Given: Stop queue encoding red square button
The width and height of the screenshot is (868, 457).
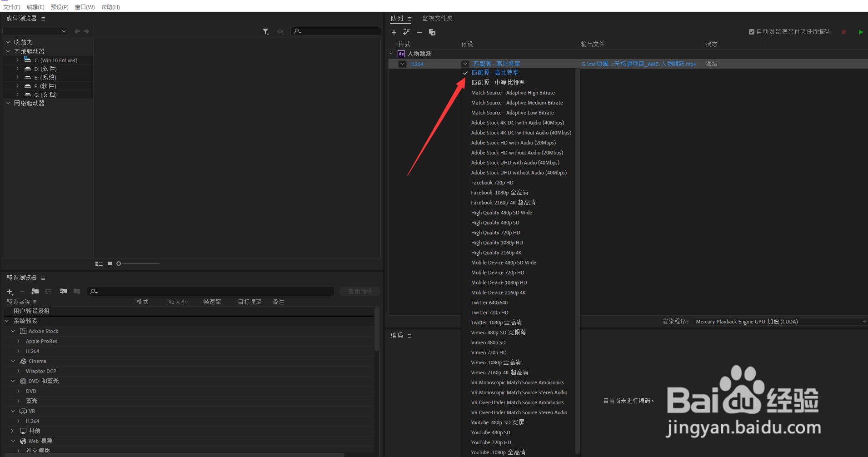Looking at the screenshot, I should coord(844,32).
